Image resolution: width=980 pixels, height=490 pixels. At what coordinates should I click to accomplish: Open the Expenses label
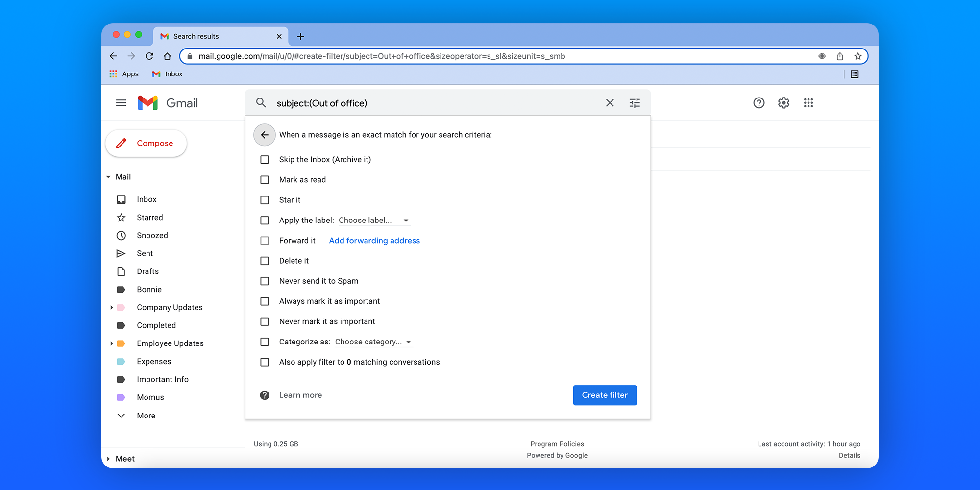[154, 362]
